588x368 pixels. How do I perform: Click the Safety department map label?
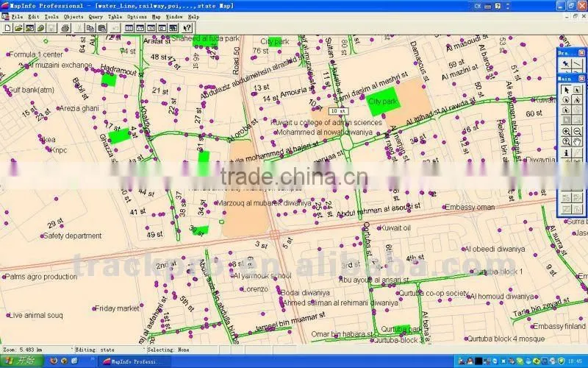[72, 236]
